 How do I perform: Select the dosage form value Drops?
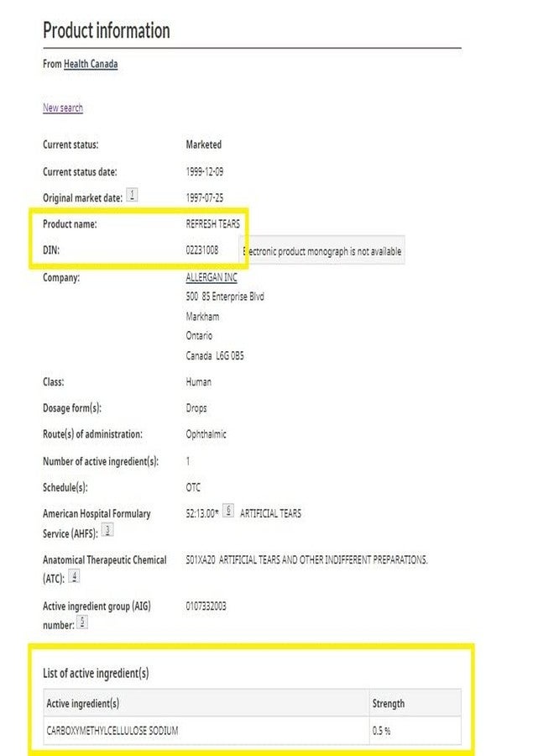point(196,408)
